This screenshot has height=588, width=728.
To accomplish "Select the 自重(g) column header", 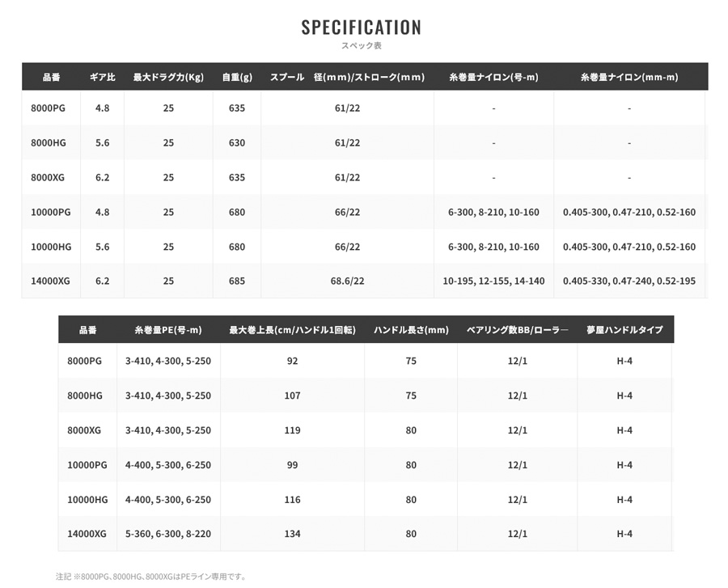I will coord(237,77).
